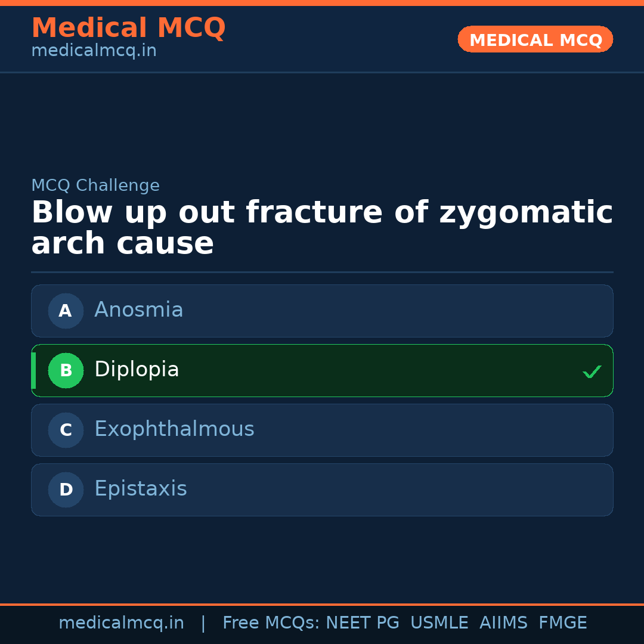This screenshot has width=644, height=644.
Task: Click the letter D option circle
Action: (x=66, y=490)
